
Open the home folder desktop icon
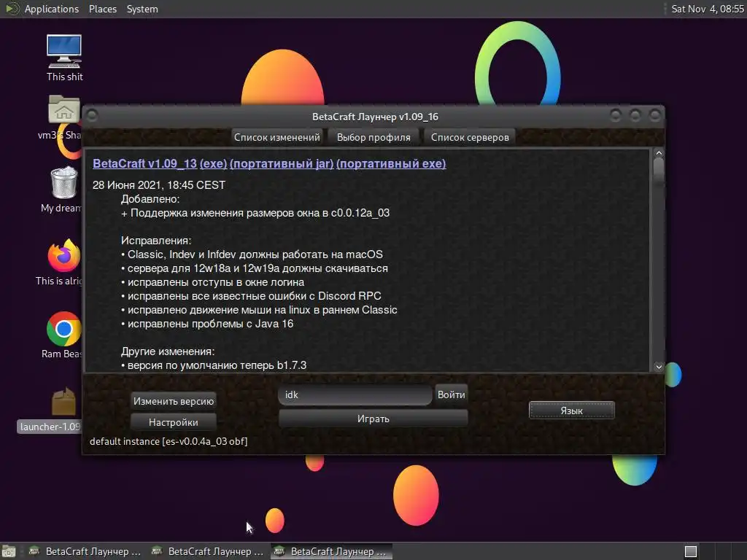point(64,109)
